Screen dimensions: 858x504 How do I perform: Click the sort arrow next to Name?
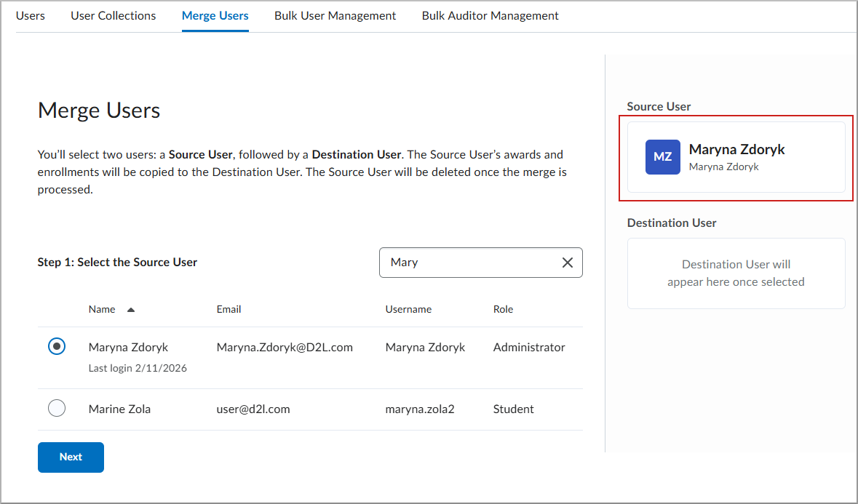(x=131, y=309)
